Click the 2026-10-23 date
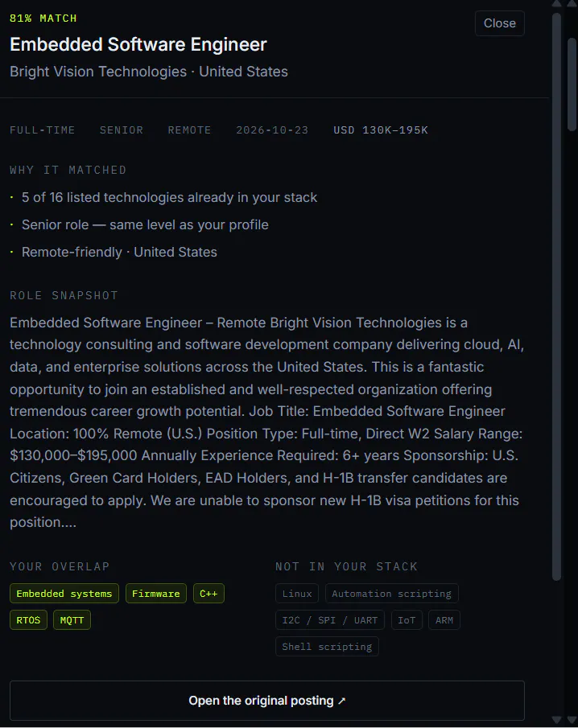This screenshot has height=728, width=578. [x=272, y=130]
